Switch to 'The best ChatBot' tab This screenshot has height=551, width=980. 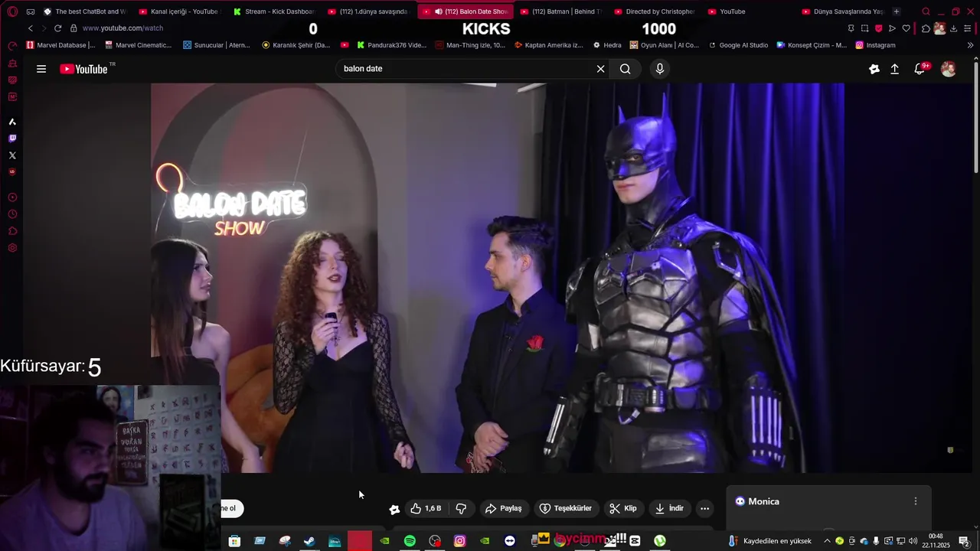point(84,11)
